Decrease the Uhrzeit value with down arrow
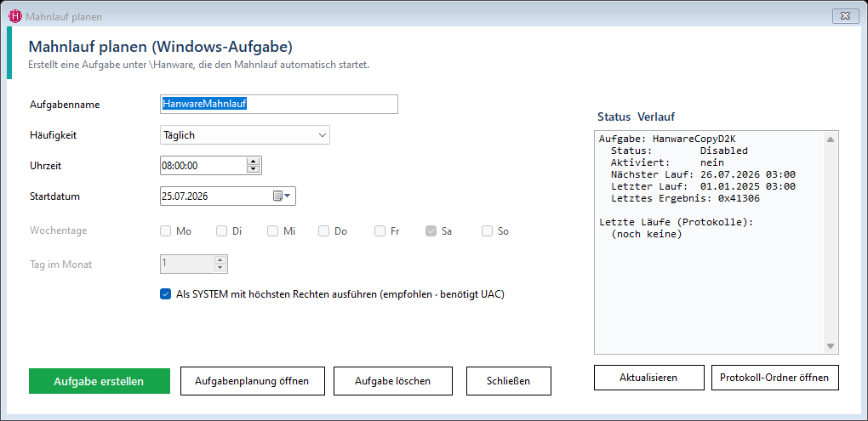Image resolution: width=868 pixels, height=421 pixels. [253, 168]
